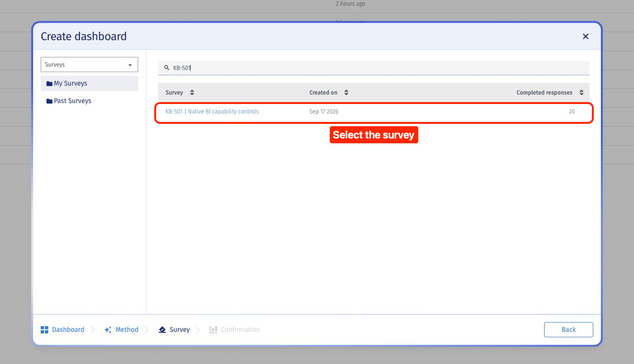Click the My Surveys folder icon
634x364 pixels.
(x=49, y=84)
